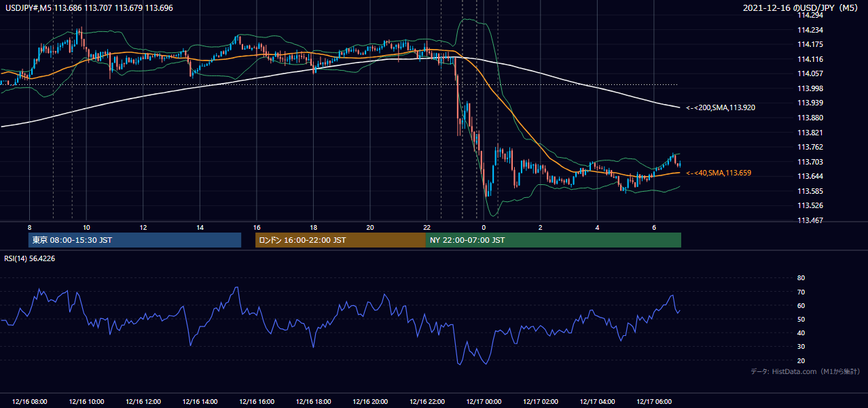Screen dimensions: 868x408
Task: Click hour label 14 under price chart
Action: [x=200, y=226]
